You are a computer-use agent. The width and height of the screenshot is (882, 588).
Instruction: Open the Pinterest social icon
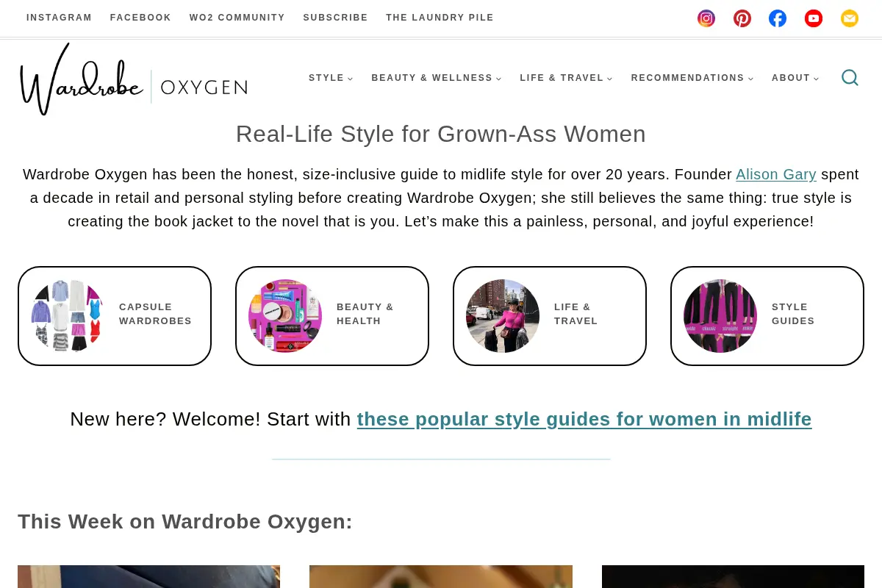click(x=742, y=18)
